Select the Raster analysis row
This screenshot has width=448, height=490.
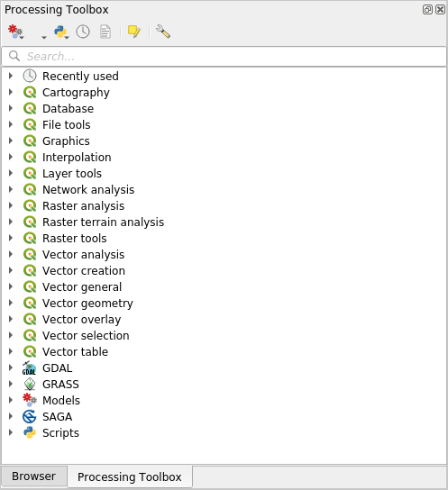tap(224, 205)
